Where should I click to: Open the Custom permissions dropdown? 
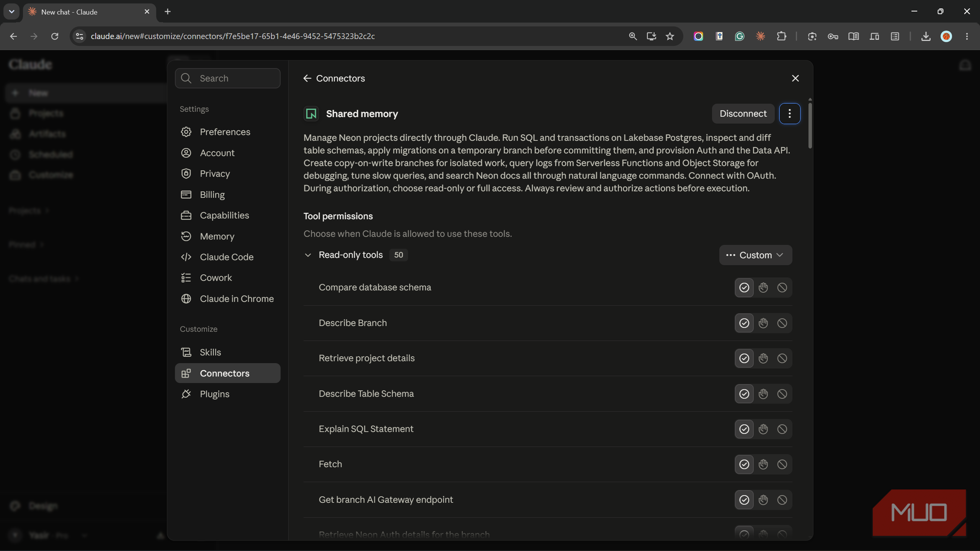[755, 255]
